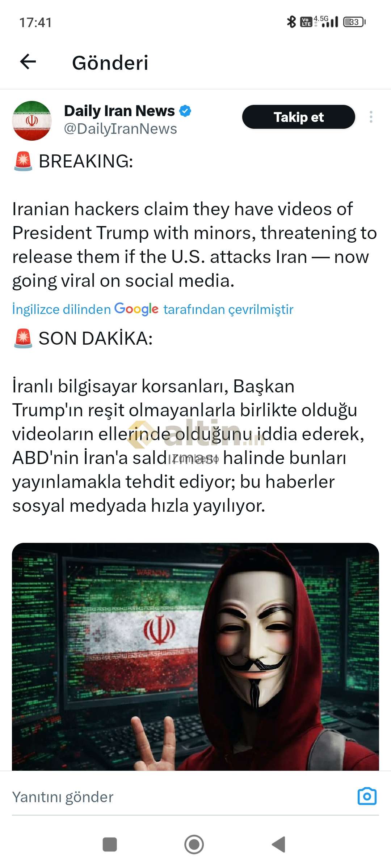Tap the battery indicator in status bar
The height and width of the screenshot is (868, 391).
coord(354,22)
